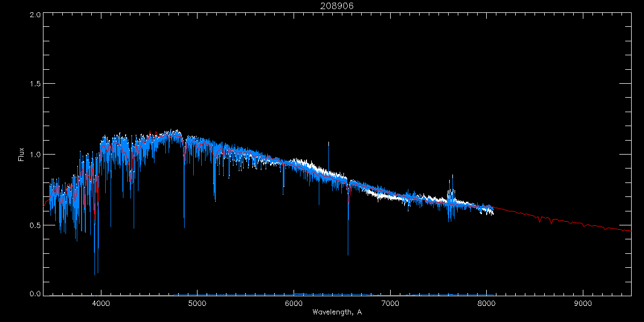Select the 4000 x-axis tick label
644x322 pixels.
click(x=101, y=303)
